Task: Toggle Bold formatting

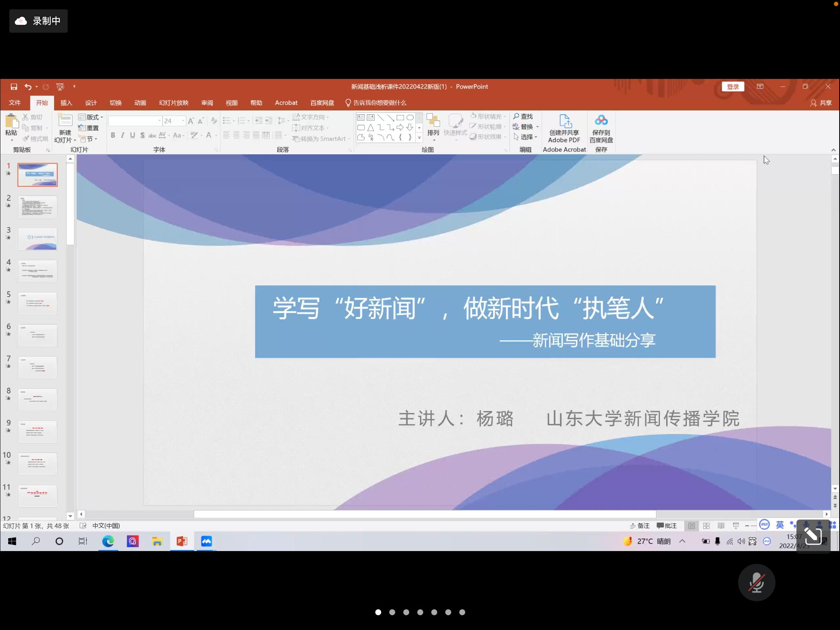Action: click(113, 135)
